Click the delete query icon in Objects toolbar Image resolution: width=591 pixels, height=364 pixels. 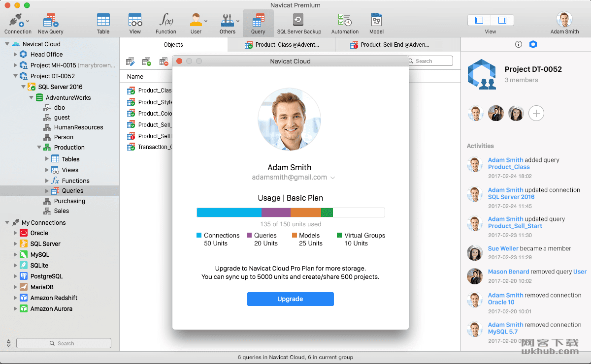click(x=164, y=61)
